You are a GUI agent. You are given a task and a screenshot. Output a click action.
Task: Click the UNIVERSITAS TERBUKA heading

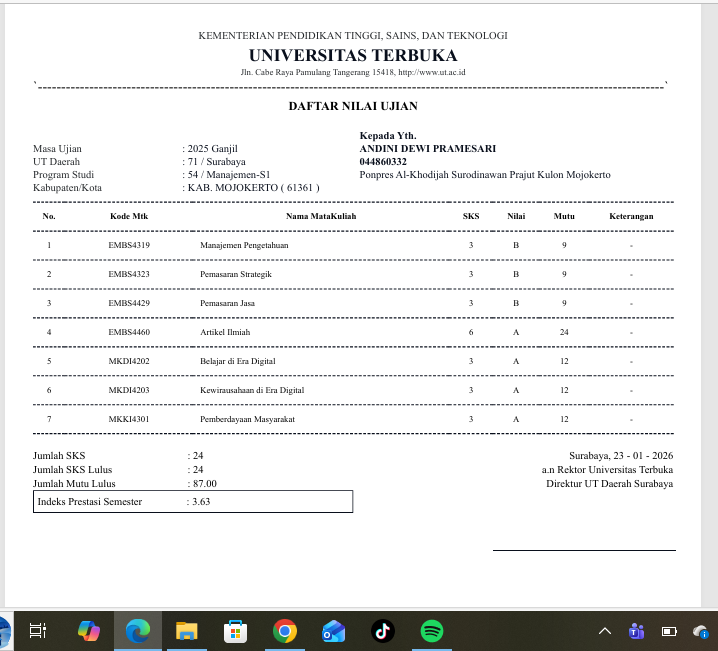pyautogui.click(x=353, y=55)
